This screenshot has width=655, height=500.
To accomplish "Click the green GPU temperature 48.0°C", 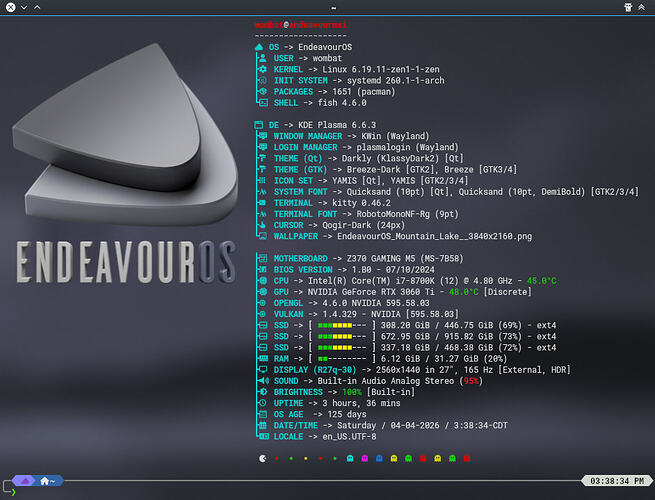I will click(463, 292).
